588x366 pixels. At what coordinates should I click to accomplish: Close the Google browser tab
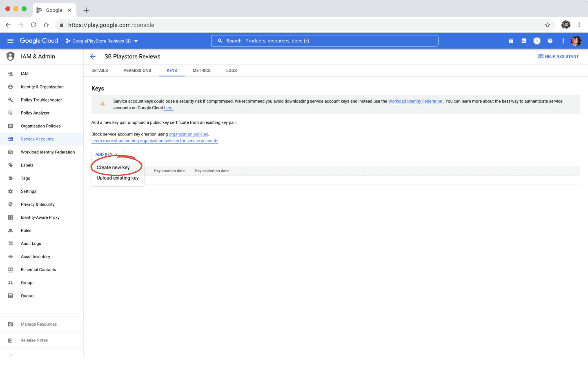click(x=69, y=10)
